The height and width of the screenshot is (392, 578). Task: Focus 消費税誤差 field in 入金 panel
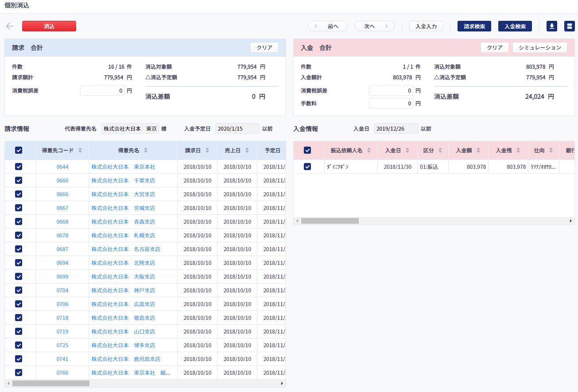391,90
